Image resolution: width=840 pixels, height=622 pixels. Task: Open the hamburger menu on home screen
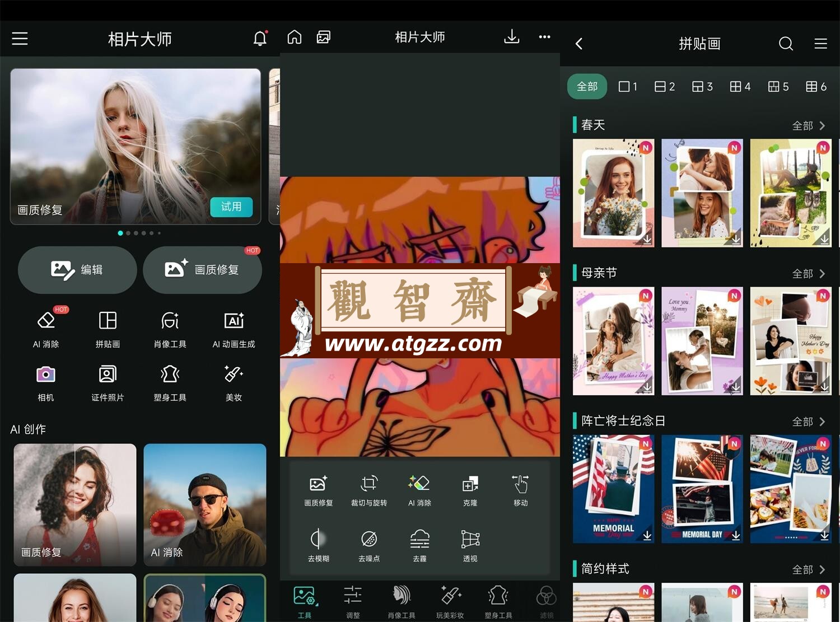click(20, 39)
